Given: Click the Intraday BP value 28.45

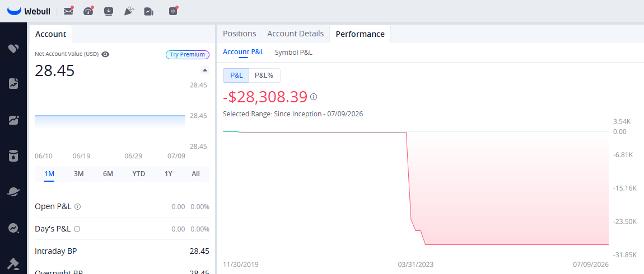Looking at the screenshot, I should point(199,251).
